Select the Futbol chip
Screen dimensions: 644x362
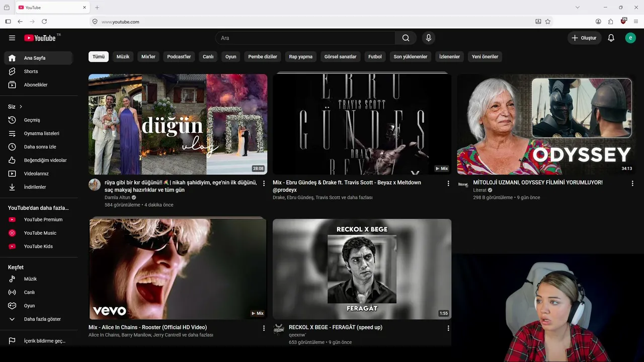[375, 57]
